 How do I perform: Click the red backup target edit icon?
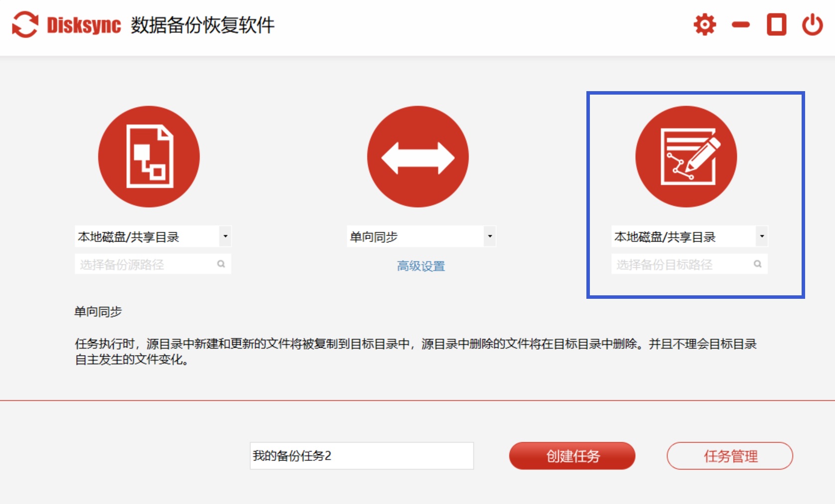[x=686, y=156]
